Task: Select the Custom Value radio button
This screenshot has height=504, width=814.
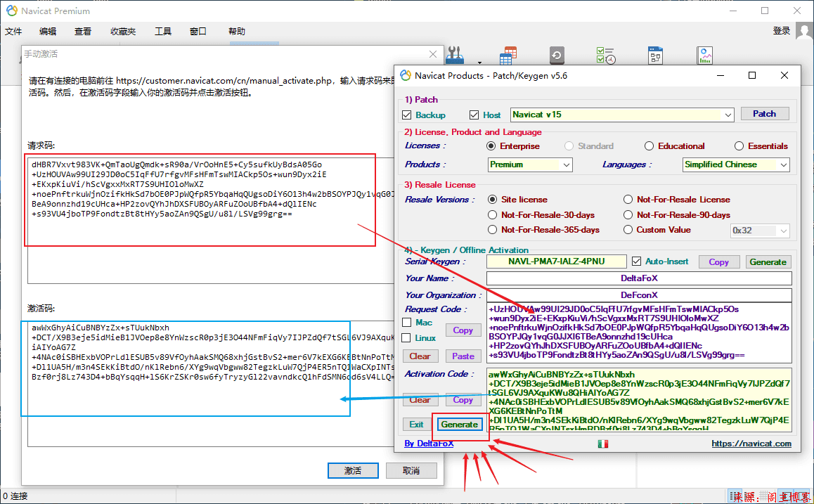Action: point(628,229)
